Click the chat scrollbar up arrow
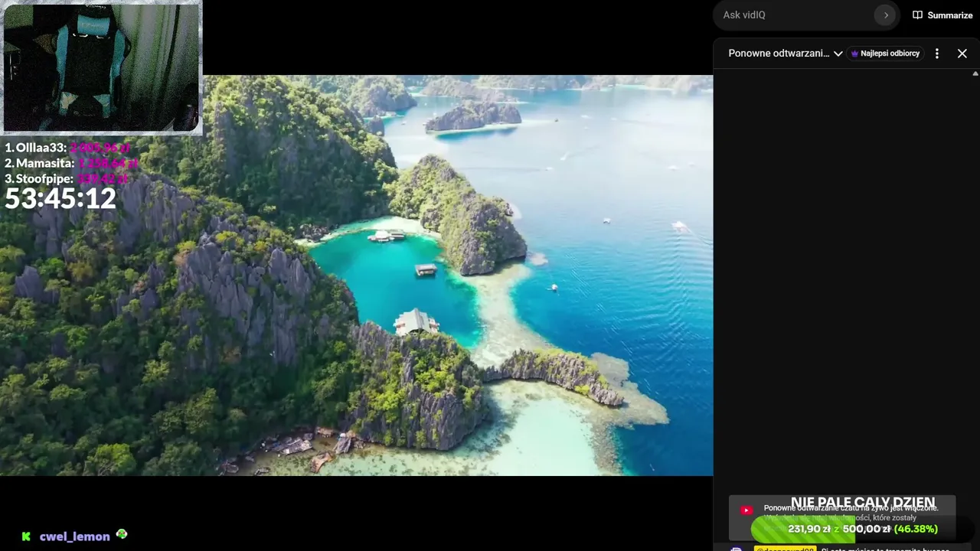Viewport: 980px width, 551px height. [975, 73]
